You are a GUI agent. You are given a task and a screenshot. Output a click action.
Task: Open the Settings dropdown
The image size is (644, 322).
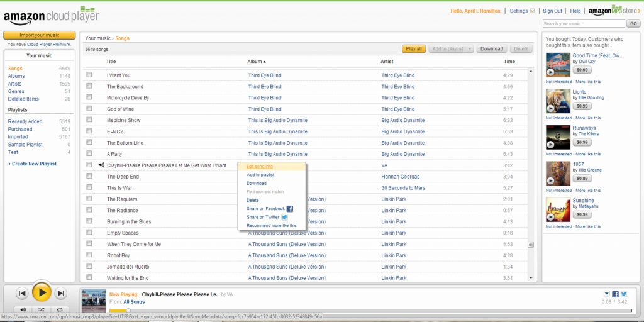pyautogui.click(x=522, y=11)
